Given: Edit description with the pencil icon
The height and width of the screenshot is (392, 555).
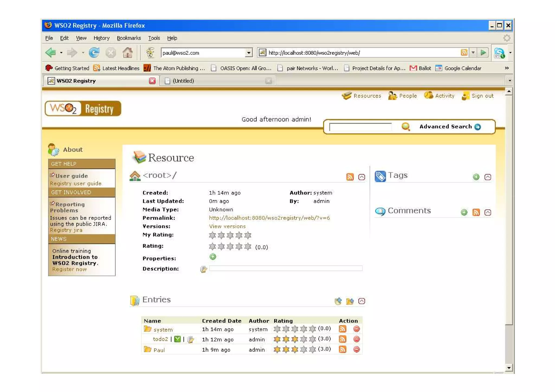Looking at the screenshot, I should 204,269.
